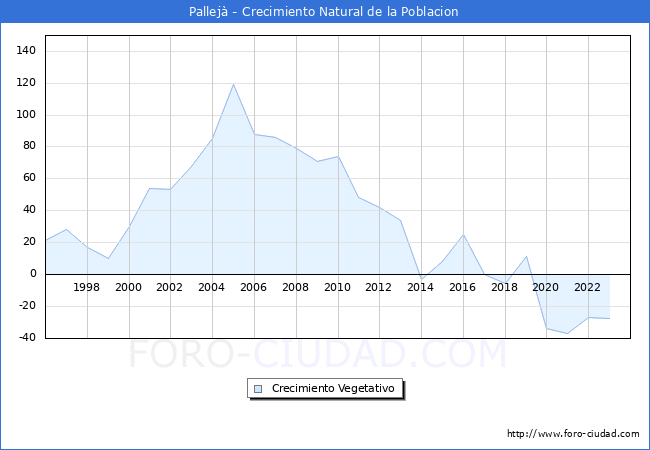Click the x-axis label 2002

(x=169, y=287)
